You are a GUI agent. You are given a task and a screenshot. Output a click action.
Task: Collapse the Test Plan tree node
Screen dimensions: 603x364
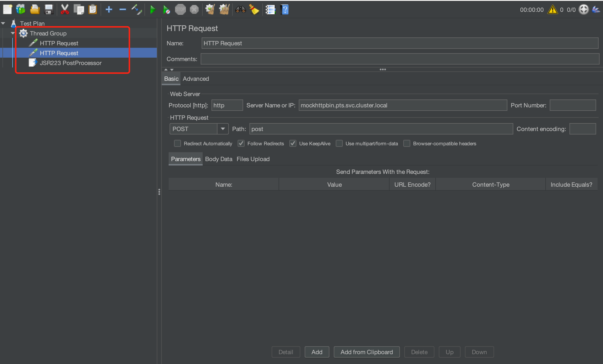3,23
